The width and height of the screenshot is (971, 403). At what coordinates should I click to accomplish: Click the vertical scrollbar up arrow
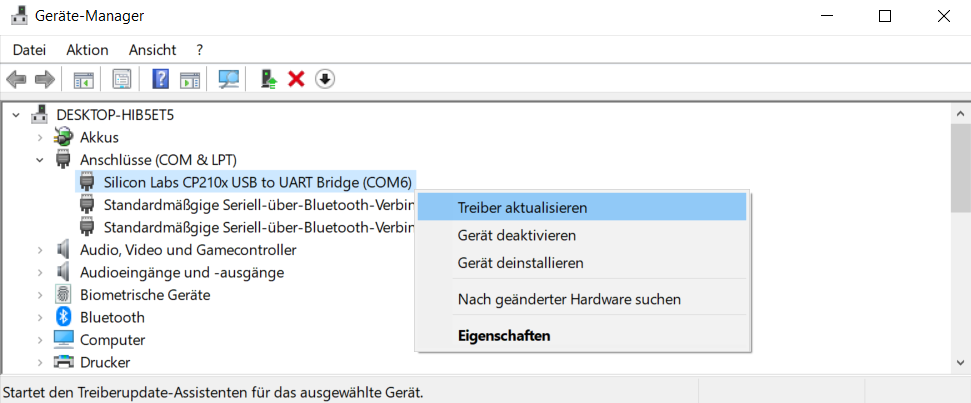click(960, 114)
